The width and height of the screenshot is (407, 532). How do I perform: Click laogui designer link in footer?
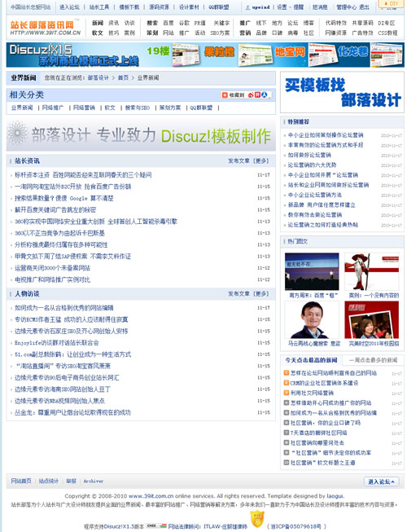pos(335,495)
